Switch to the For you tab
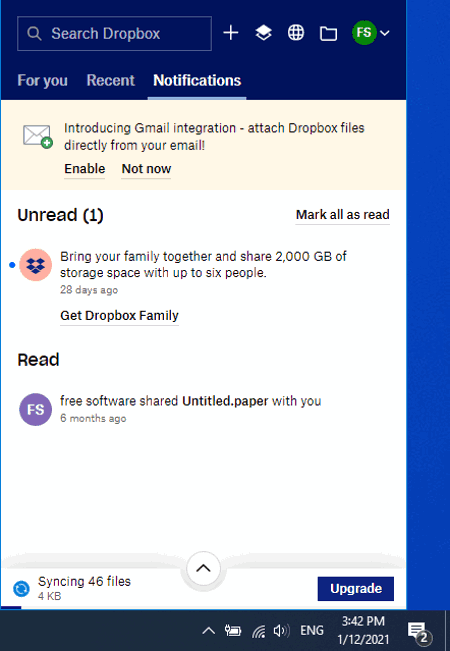450x651 pixels. coord(42,81)
